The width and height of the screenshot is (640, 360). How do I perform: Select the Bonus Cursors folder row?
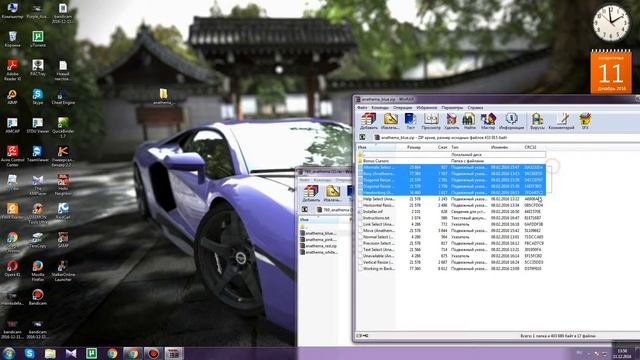click(451, 161)
